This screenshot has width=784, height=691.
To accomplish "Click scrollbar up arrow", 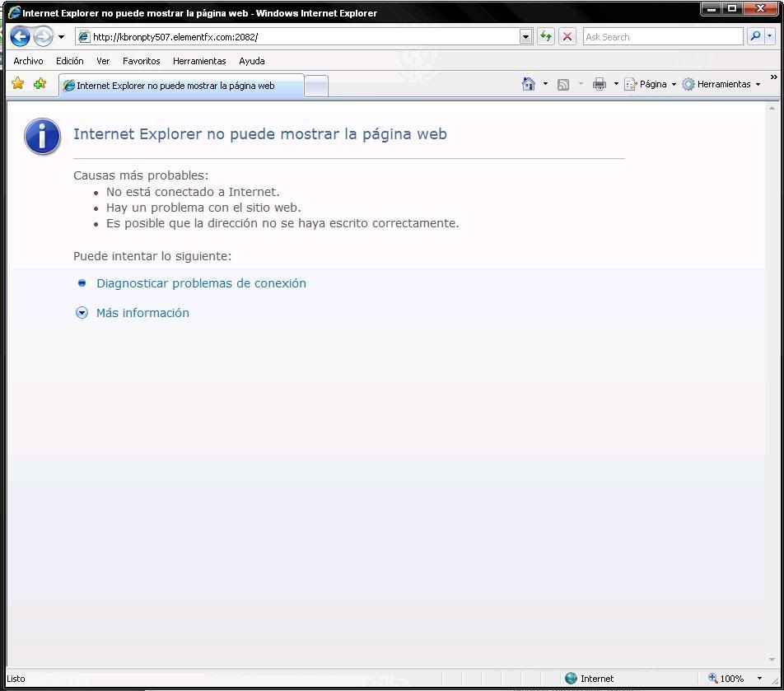I will click(772, 108).
